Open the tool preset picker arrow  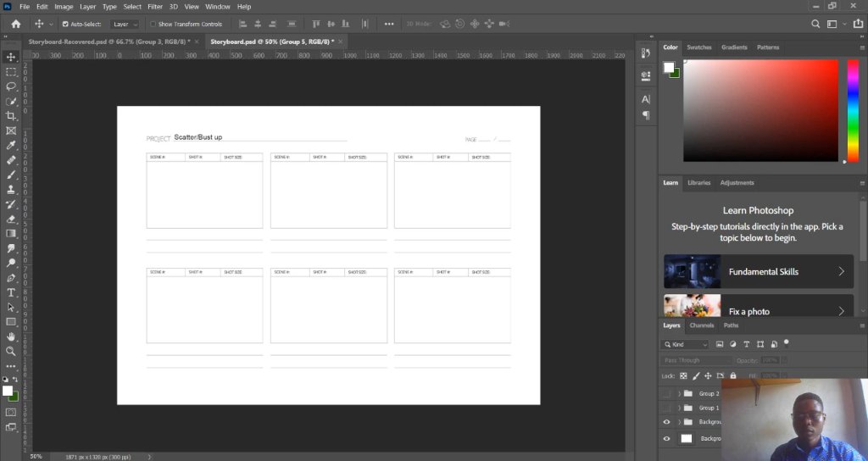(51, 24)
